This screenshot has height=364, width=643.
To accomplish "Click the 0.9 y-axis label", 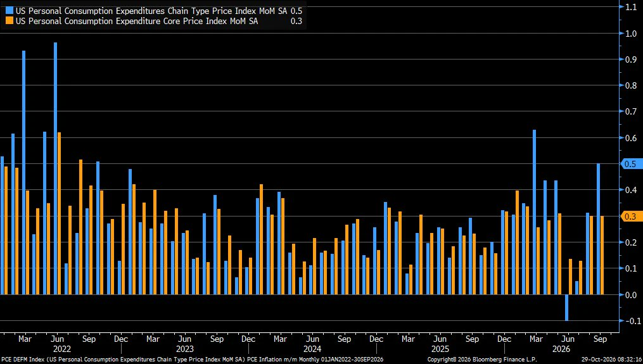I will [x=631, y=60].
